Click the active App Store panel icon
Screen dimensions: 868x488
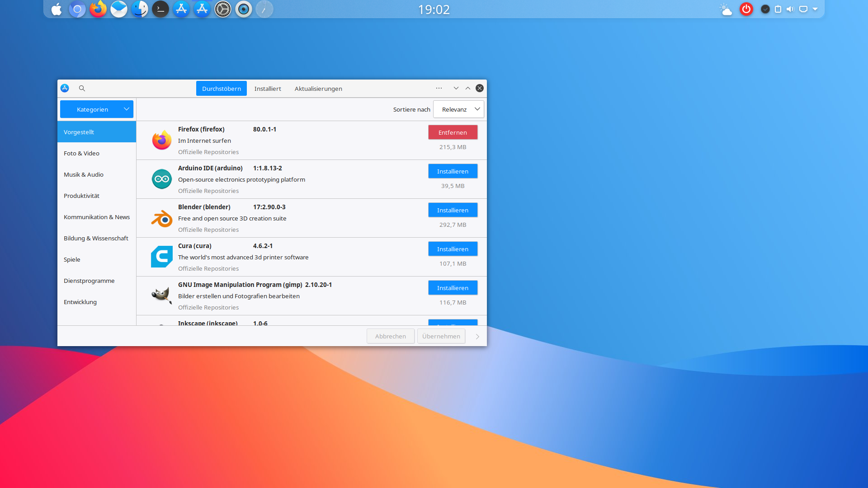[202, 9]
